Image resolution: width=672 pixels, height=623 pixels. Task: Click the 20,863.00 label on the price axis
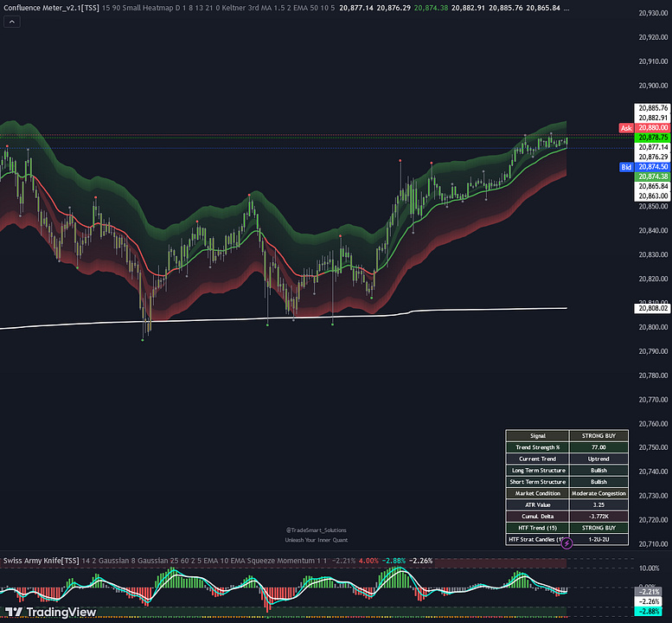coord(652,196)
